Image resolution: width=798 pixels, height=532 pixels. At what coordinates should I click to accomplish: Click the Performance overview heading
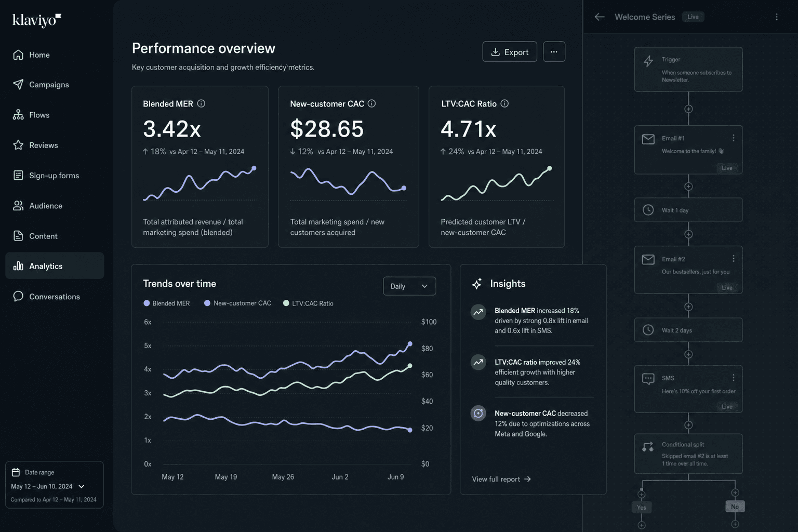click(x=204, y=48)
